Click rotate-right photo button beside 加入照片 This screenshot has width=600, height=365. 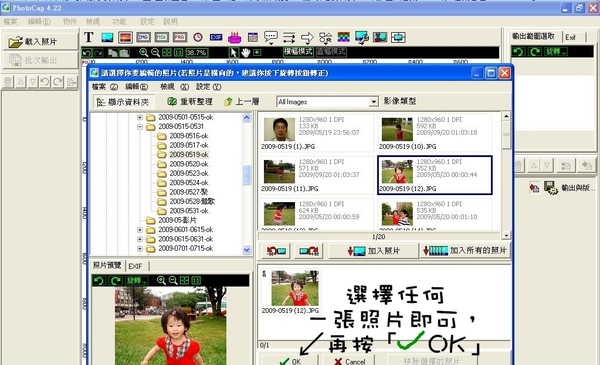[309, 251]
